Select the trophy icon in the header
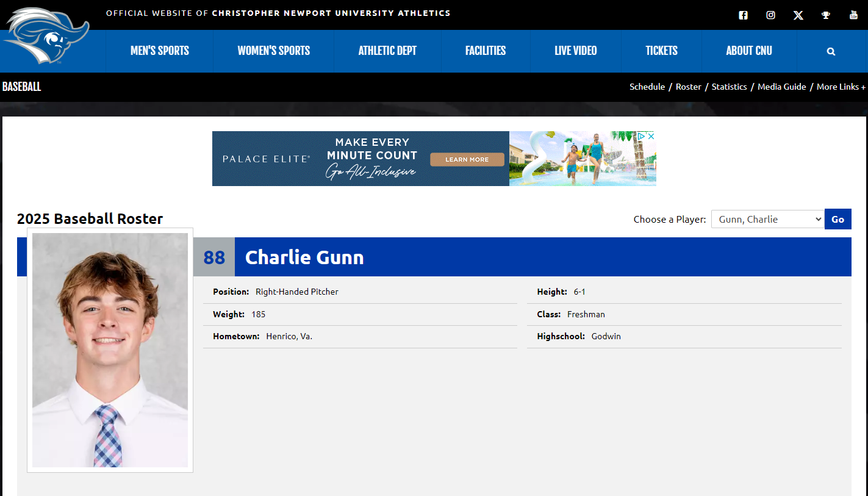The height and width of the screenshot is (496, 868). point(826,15)
